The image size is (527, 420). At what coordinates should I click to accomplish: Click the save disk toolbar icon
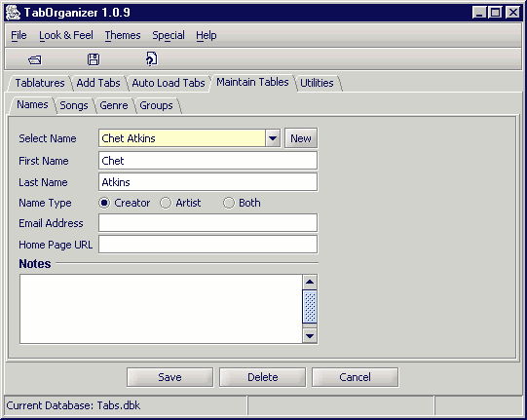click(x=94, y=59)
